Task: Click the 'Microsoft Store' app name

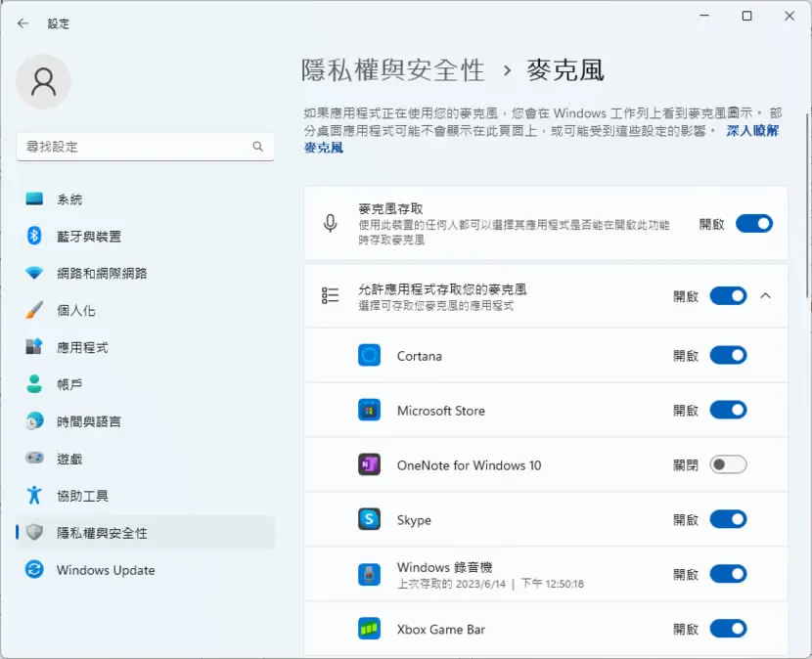Action: coord(441,411)
